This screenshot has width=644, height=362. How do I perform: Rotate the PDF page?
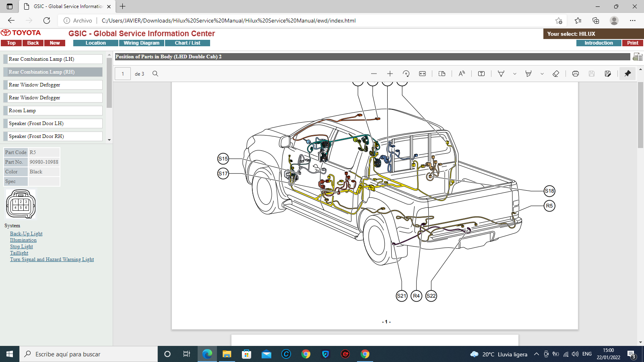(406, 74)
